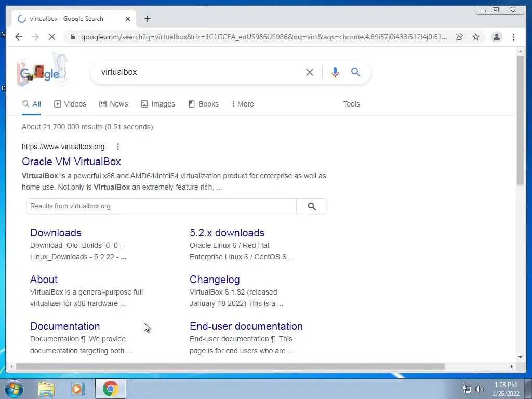Open the volume speaker tray icon

[479, 389]
